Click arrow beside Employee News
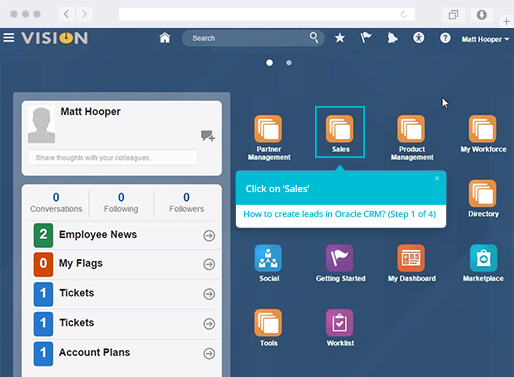514x377 pixels. 209,236
